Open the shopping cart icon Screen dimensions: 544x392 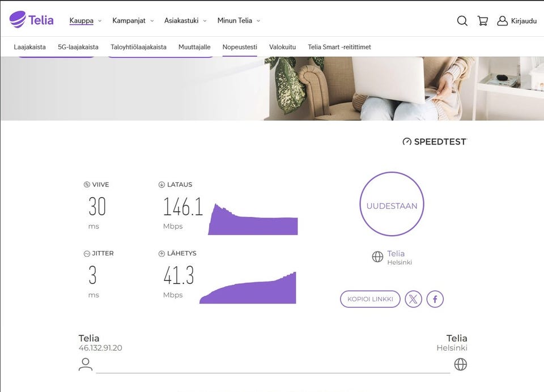[483, 21]
